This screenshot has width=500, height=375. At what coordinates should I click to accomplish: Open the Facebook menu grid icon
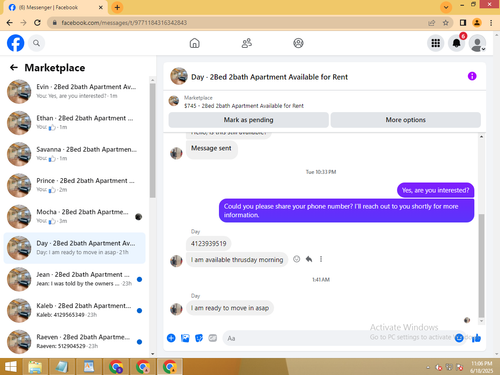(436, 43)
